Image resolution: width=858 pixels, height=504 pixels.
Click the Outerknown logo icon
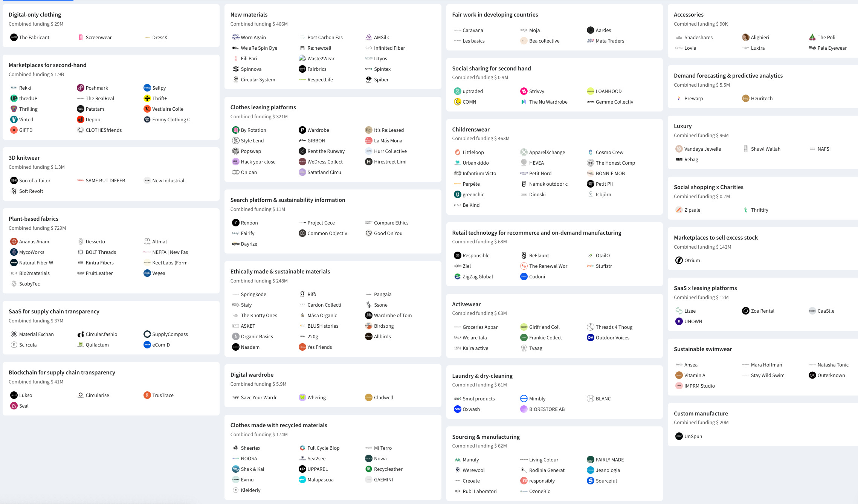coord(812,375)
